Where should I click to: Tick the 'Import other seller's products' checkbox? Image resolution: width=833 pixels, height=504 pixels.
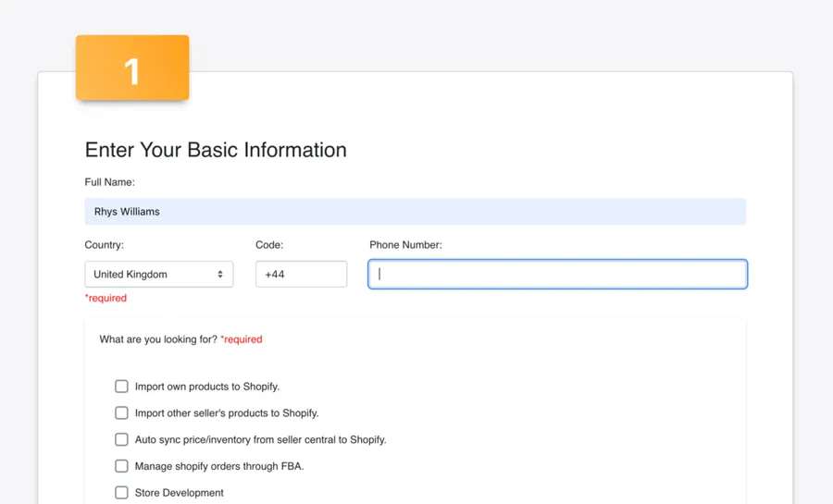(121, 413)
